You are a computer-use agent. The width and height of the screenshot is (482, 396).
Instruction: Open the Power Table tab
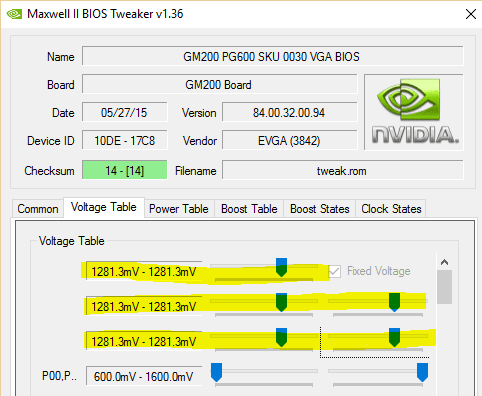(179, 209)
